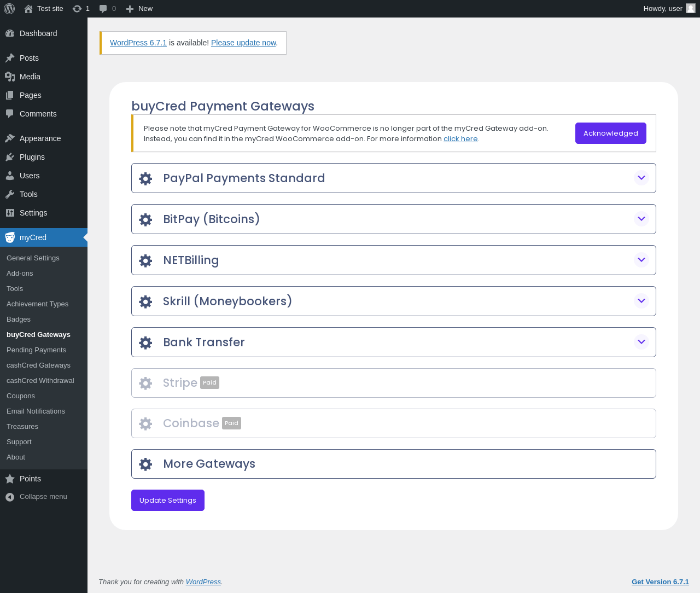Open comments bubble in admin bar

pos(103,9)
